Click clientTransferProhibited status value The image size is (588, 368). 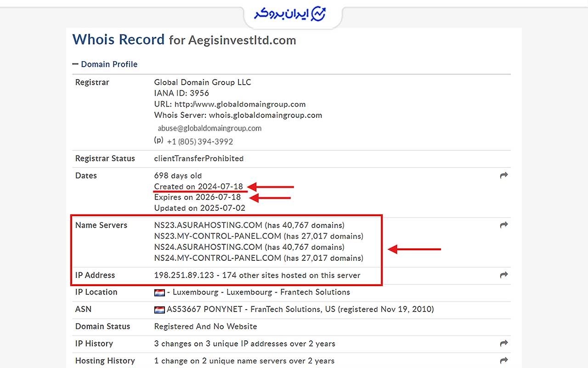coord(199,159)
